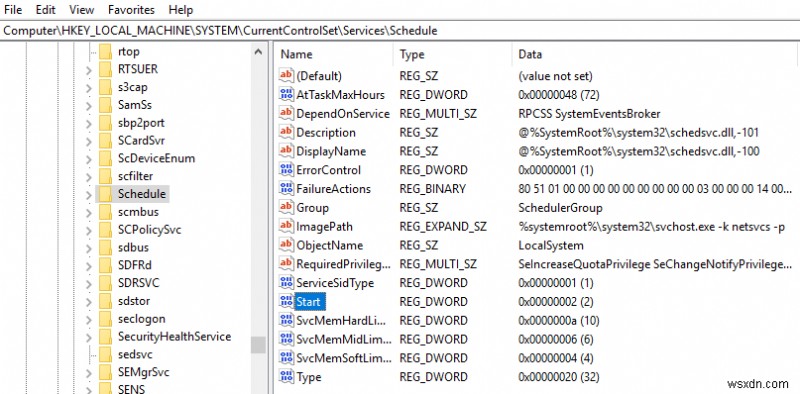Expand the RTSUER key
The width and height of the screenshot is (800, 394).
[89, 70]
